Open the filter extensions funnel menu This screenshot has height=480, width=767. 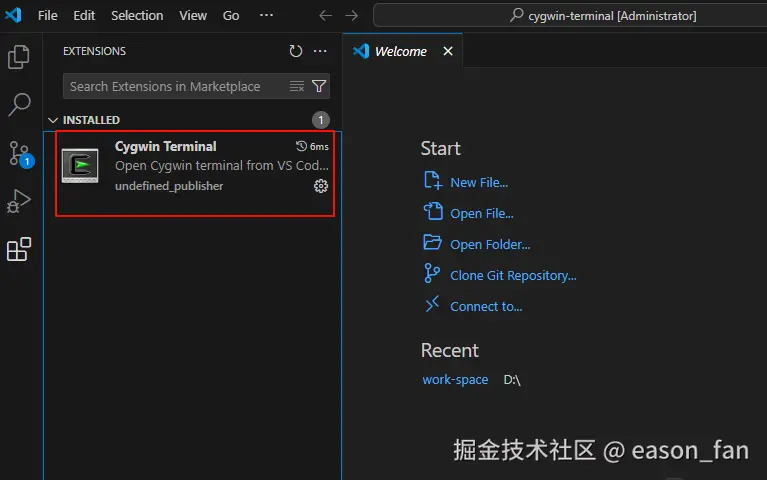(x=319, y=86)
